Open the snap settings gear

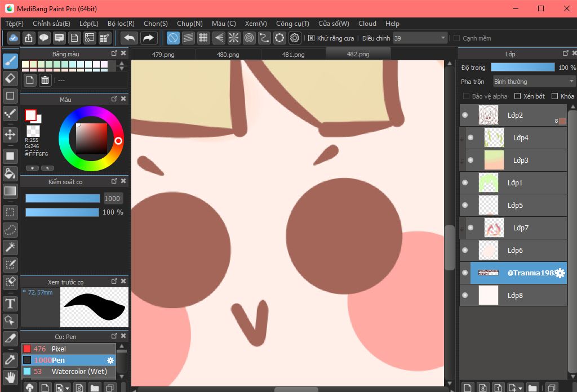295,38
